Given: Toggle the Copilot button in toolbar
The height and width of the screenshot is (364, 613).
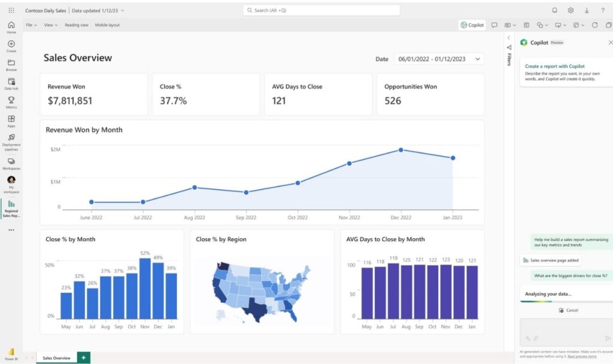Looking at the screenshot, I should 472,25.
